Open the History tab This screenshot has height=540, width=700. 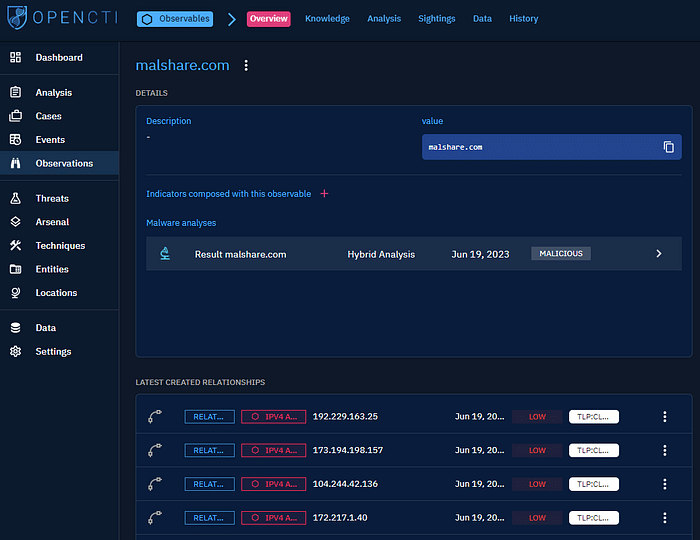(x=523, y=19)
